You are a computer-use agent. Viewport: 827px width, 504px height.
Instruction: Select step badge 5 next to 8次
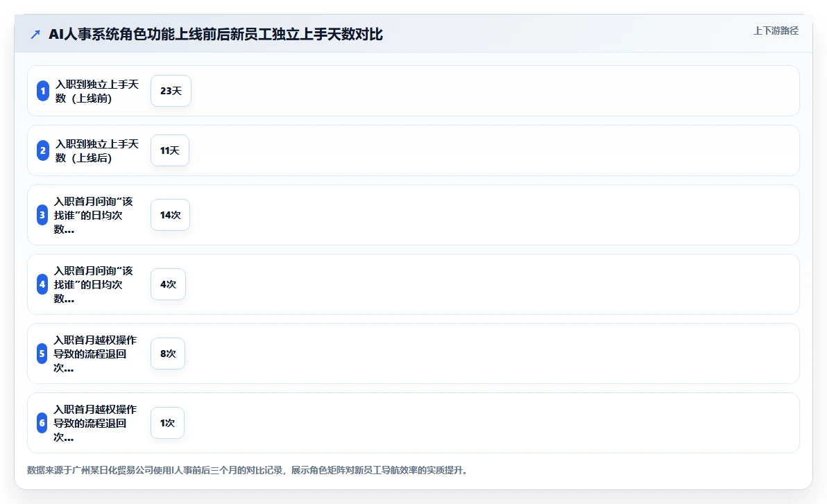(42, 354)
